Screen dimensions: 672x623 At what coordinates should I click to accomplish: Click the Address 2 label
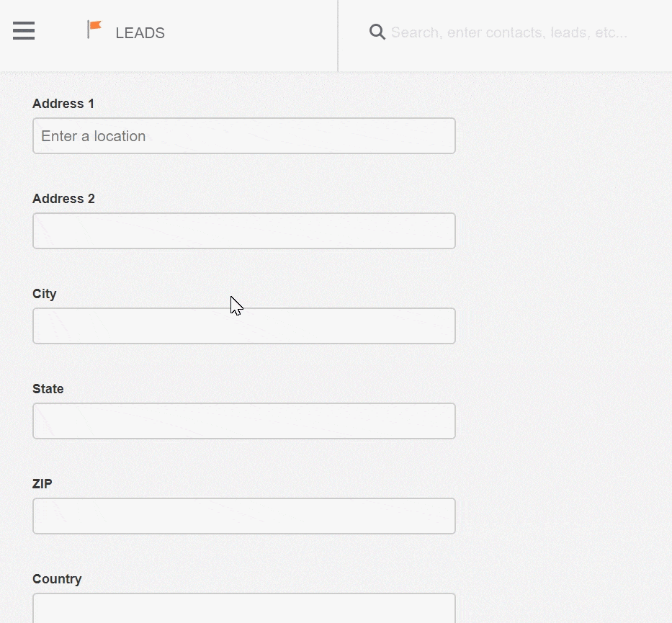tap(64, 199)
